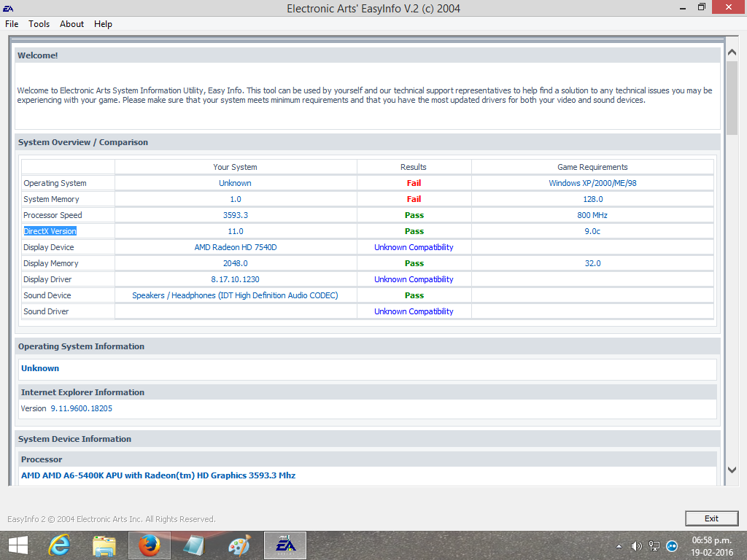Open the Windows Start button
Screen dimensions: 747x560
(18, 545)
